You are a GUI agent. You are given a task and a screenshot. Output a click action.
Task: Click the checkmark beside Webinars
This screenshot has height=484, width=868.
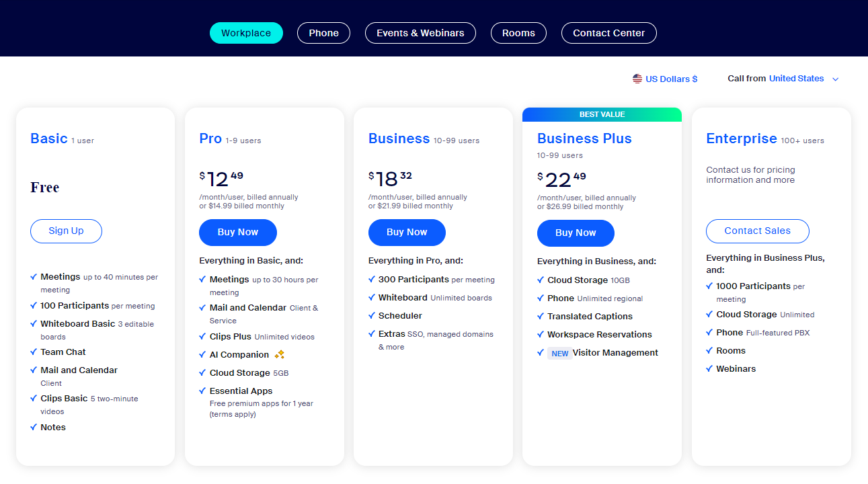[x=709, y=368]
